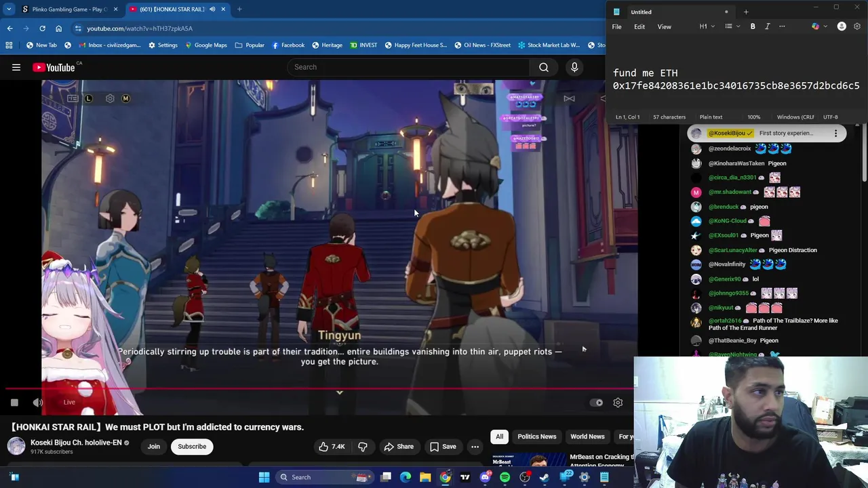The image size is (868, 488).
Task: Click the YouTube search magnifier button
Action: pos(544,67)
